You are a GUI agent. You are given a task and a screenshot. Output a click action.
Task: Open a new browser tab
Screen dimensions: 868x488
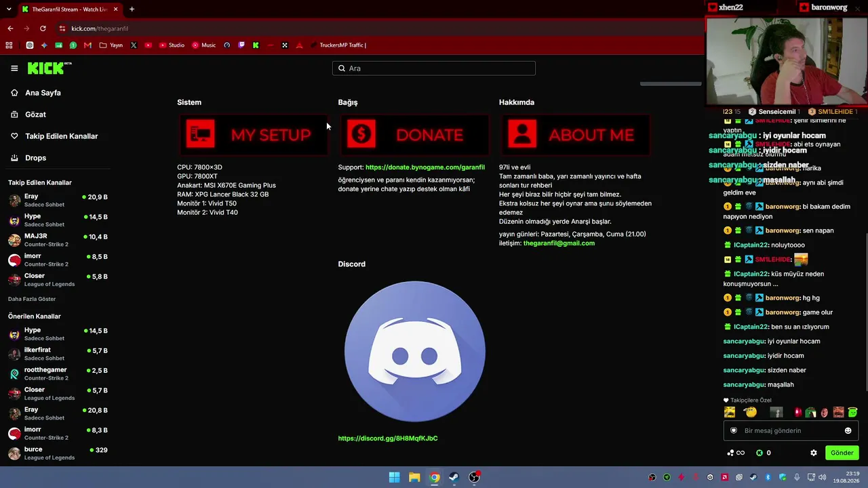(x=132, y=9)
